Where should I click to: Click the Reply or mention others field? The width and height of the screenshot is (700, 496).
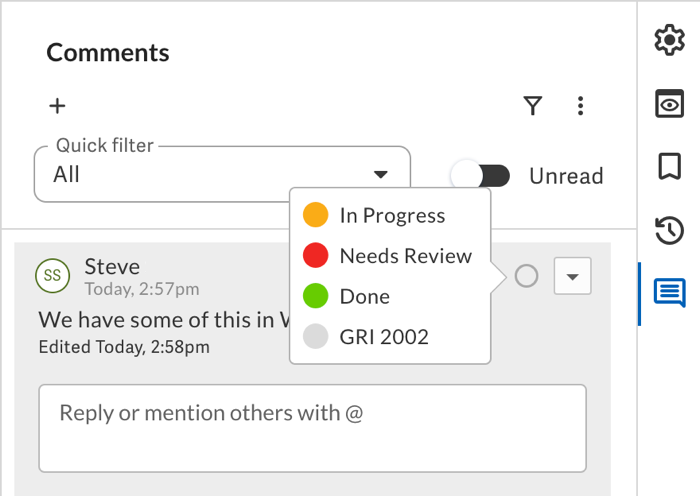(312, 428)
